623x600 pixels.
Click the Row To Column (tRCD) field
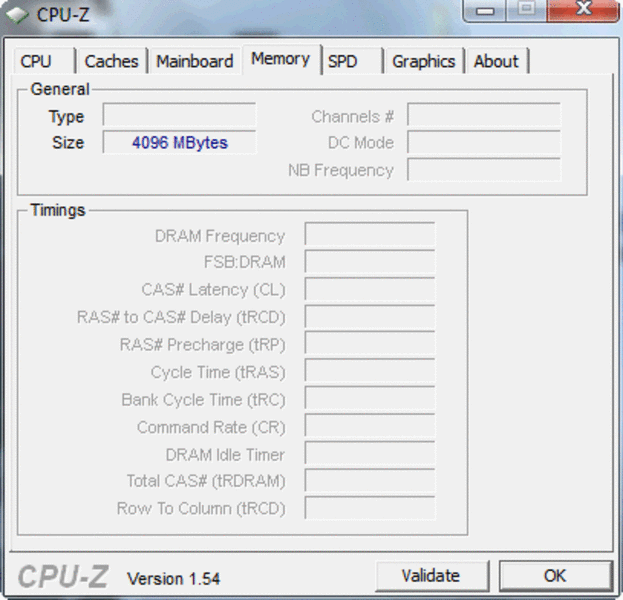click(370, 507)
